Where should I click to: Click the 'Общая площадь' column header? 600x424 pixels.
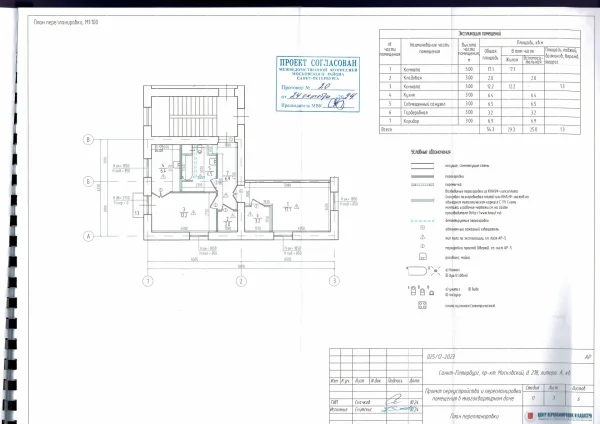click(x=490, y=54)
